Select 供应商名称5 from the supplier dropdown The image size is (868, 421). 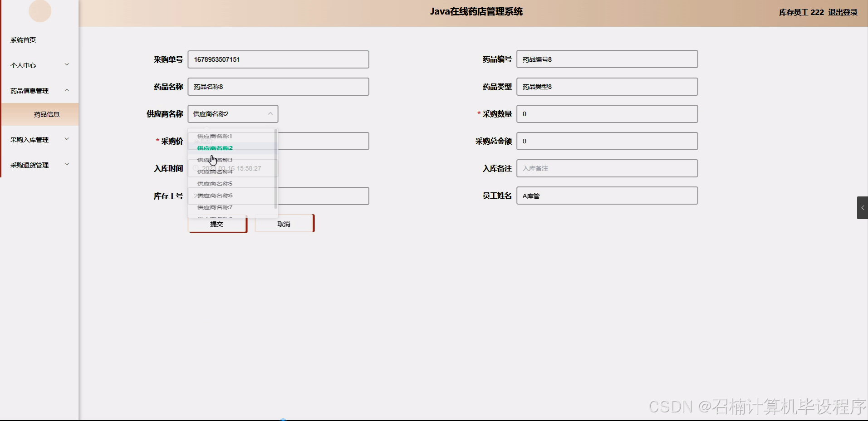click(x=214, y=183)
